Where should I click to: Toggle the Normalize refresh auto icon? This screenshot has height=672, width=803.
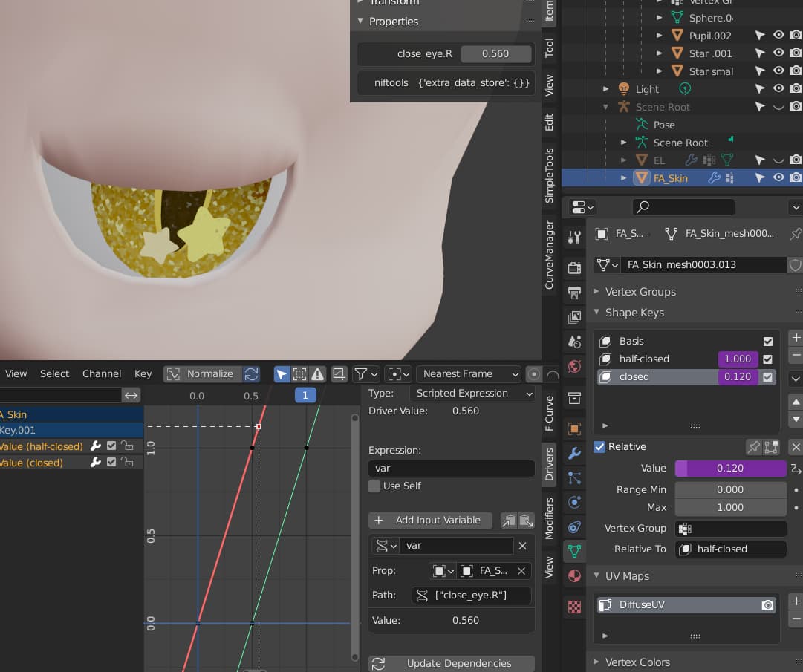click(x=251, y=374)
